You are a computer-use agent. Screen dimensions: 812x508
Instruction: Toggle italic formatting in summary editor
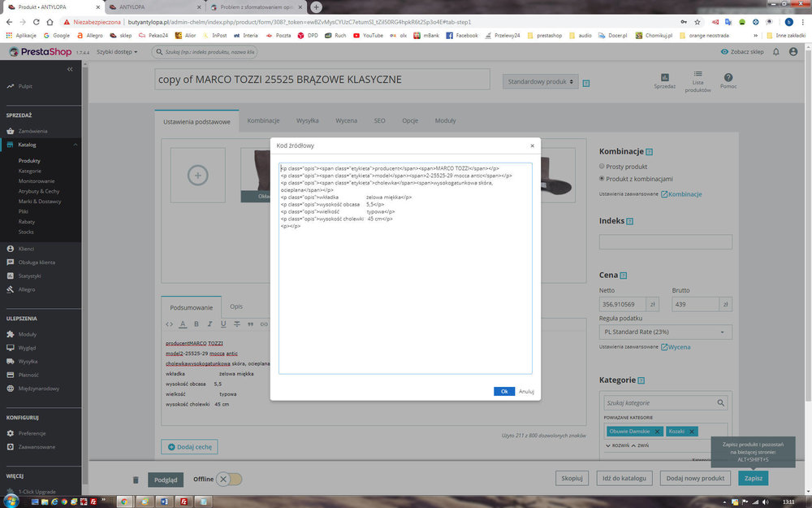[x=209, y=324]
